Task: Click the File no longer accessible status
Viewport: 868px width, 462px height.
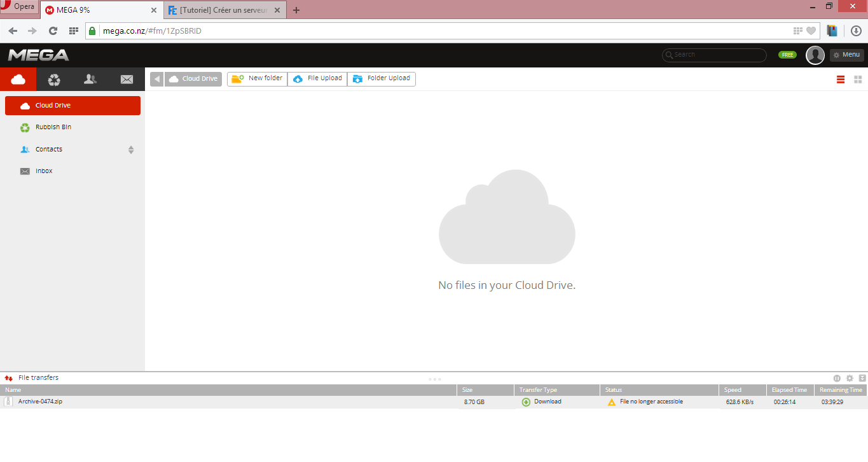Action: pos(651,402)
